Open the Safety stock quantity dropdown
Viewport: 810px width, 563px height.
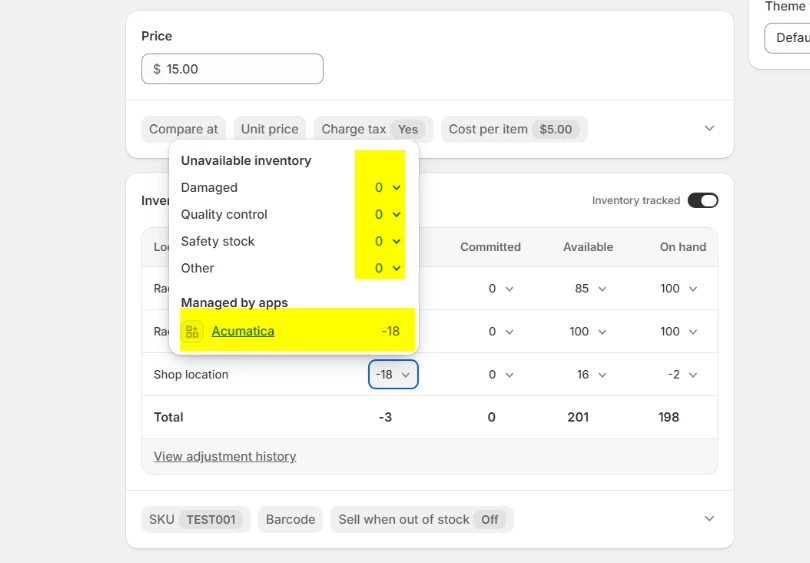click(388, 241)
